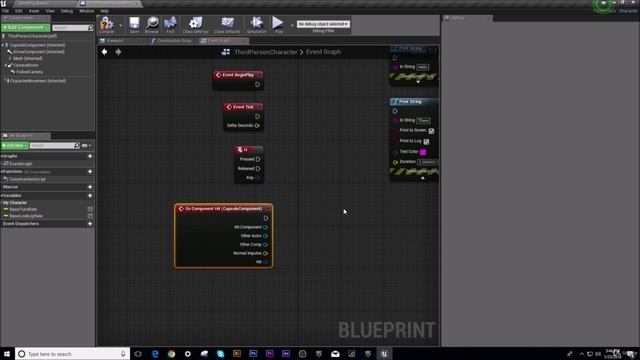Click Event Tick exec output pin
The image size is (640, 360).
point(258,116)
